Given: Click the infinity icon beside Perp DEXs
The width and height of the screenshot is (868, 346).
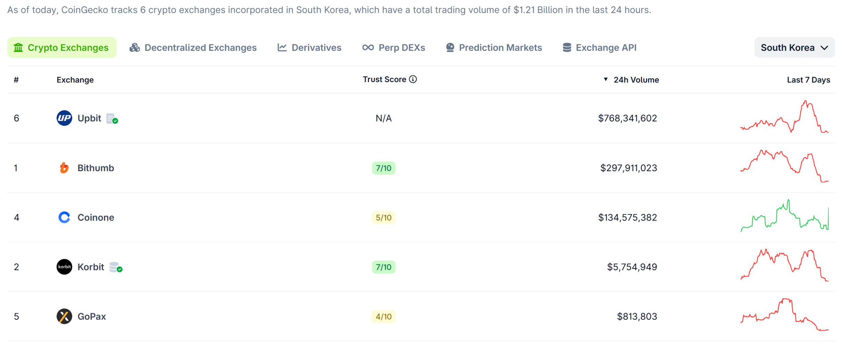Looking at the screenshot, I should point(368,47).
